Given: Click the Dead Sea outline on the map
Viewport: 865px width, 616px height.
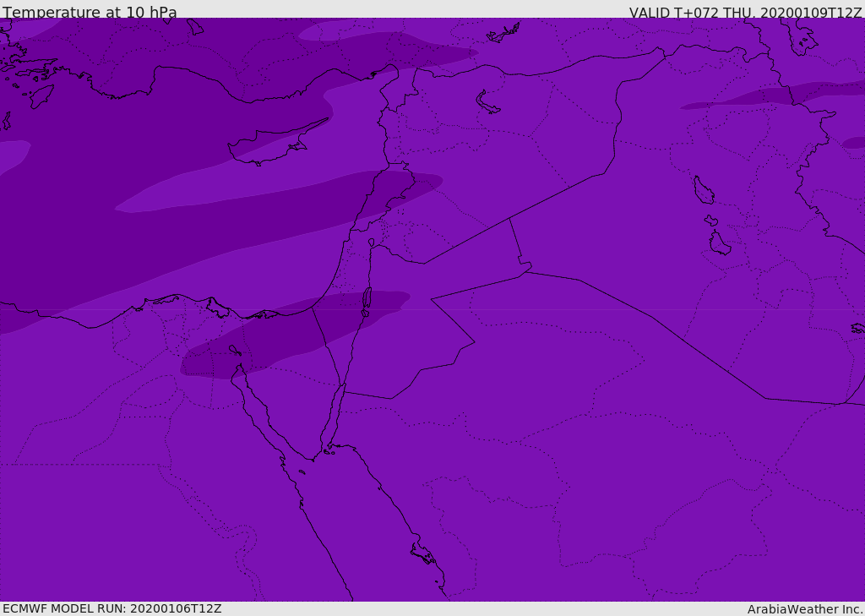Looking at the screenshot, I should click(x=367, y=302).
